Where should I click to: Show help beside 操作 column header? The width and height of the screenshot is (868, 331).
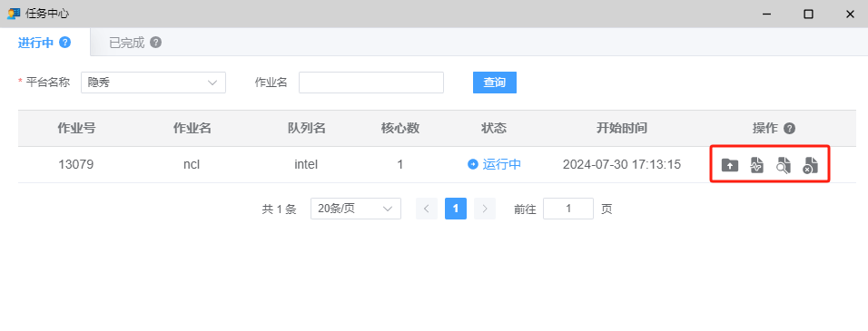[790, 128]
